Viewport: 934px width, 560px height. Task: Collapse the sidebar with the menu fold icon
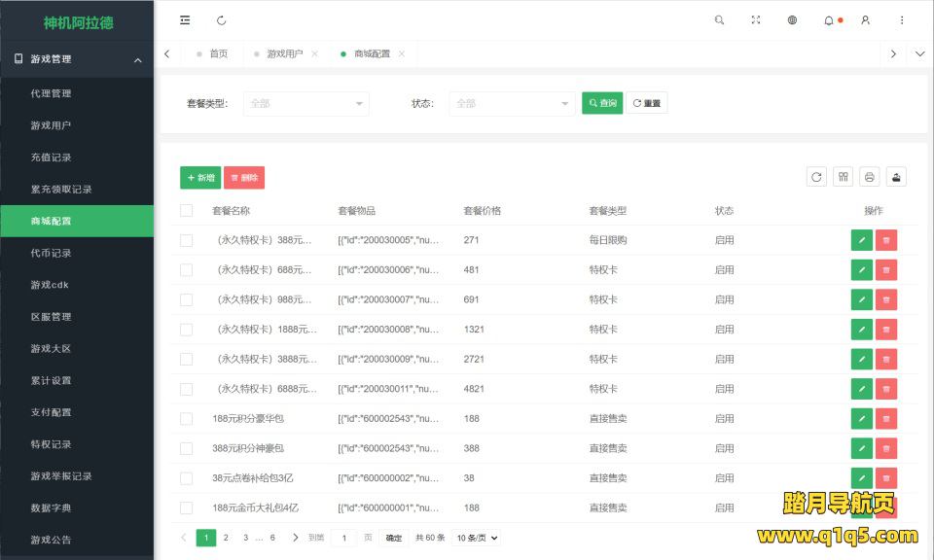(185, 20)
